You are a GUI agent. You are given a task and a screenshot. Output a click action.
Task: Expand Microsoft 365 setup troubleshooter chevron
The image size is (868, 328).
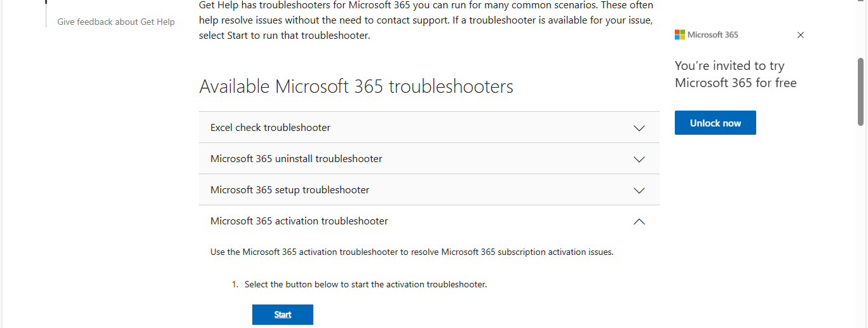coord(639,190)
